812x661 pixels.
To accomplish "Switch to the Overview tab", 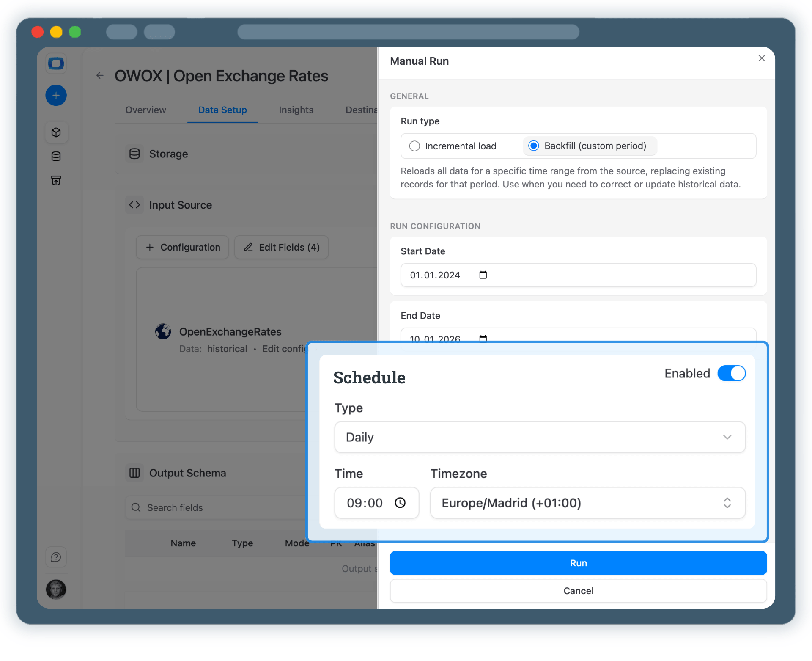I will 145,110.
